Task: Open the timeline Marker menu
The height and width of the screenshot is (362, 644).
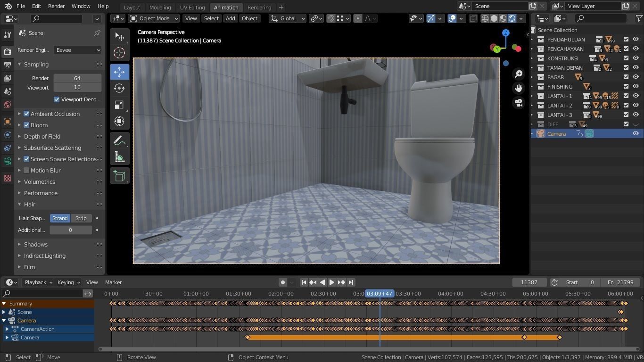Action: pyautogui.click(x=114, y=282)
